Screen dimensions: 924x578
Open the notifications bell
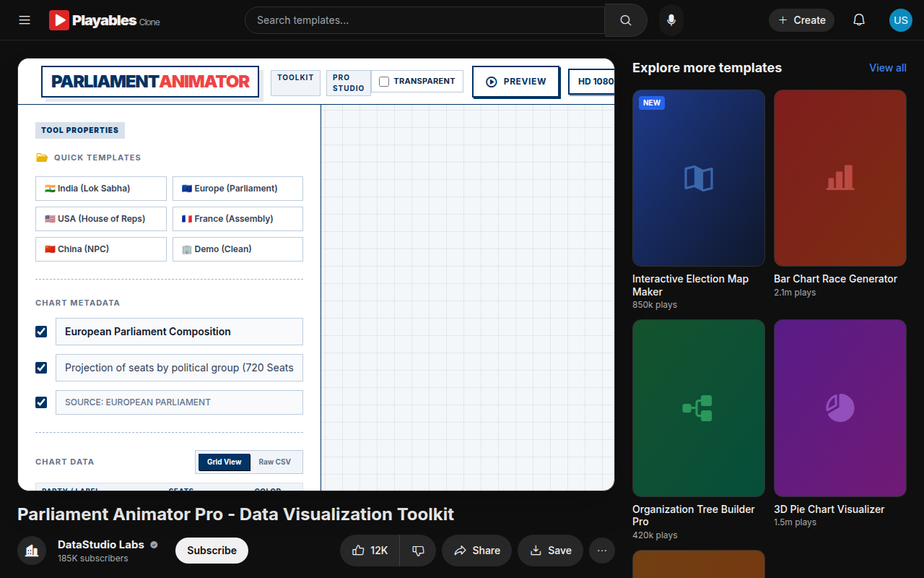[859, 20]
